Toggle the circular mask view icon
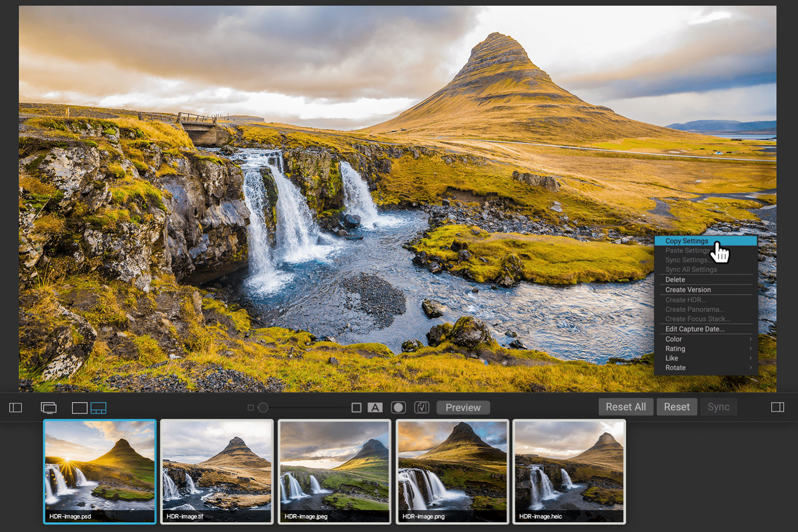This screenshot has height=532, width=798. coord(398,408)
